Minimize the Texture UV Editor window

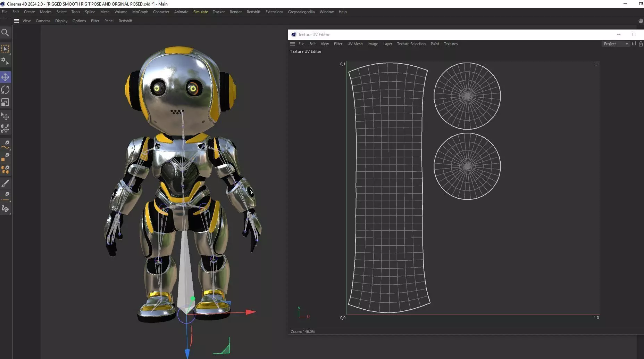(618, 34)
